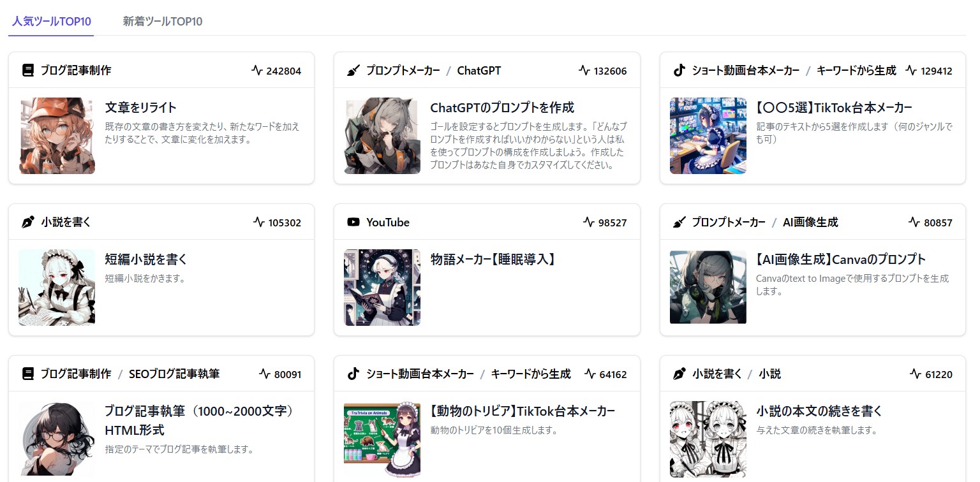The width and height of the screenshot is (980, 482).
Task: Click the activity pulse icon next to 242804
Action: click(257, 70)
